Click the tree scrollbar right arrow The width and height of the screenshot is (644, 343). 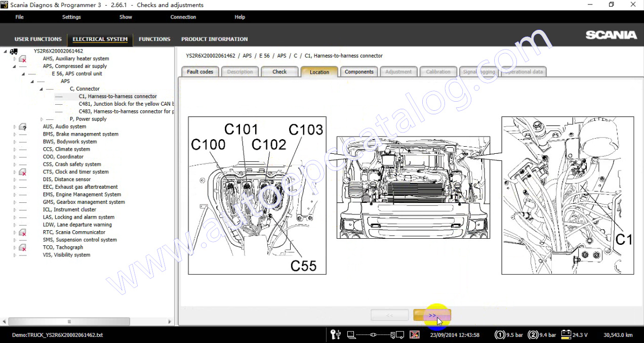(x=171, y=322)
